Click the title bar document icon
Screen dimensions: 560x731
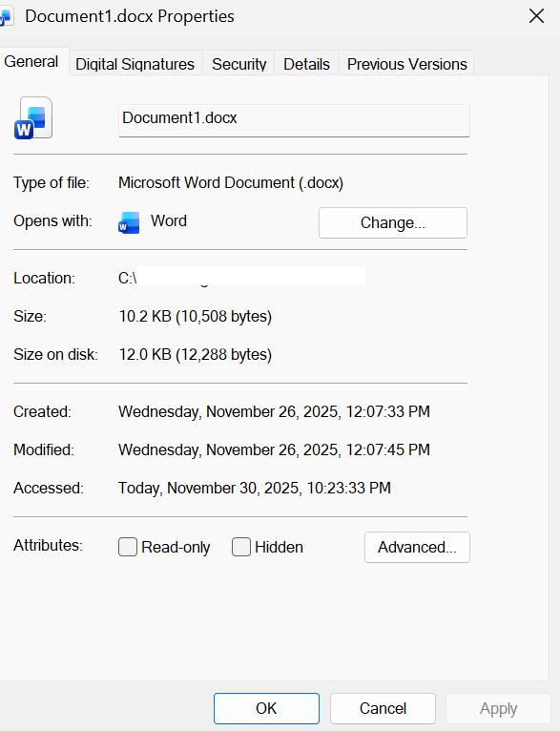click(6, 17)
